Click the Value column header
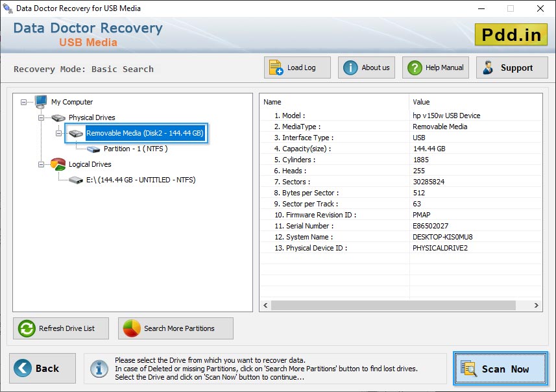This screenshot has height=392, width=556. pyautogui.click(x=476, y=102)
